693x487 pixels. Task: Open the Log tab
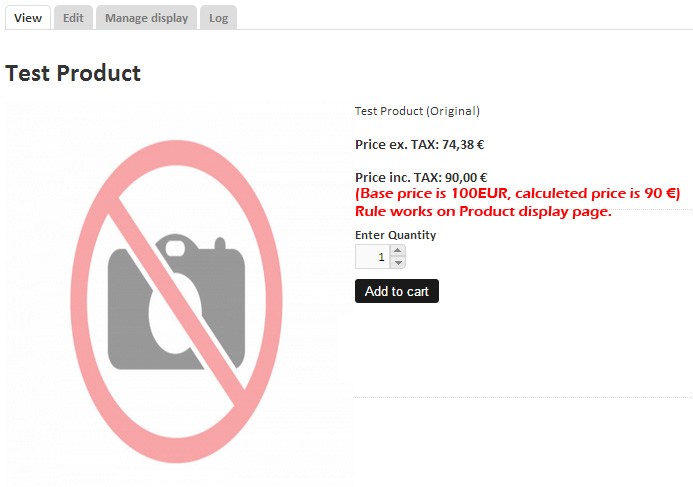(x=218, y=18)
